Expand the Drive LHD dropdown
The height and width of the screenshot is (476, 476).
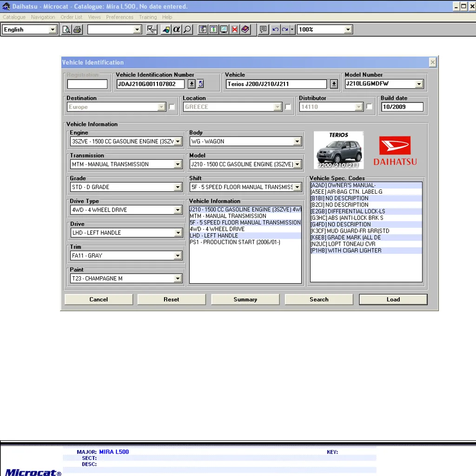pos(178,233)
